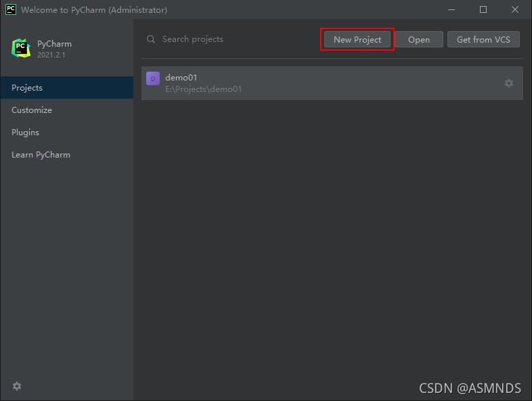Click the Open button
The height and width of the screenshot is (401, 532).
[x=419, y=39]
